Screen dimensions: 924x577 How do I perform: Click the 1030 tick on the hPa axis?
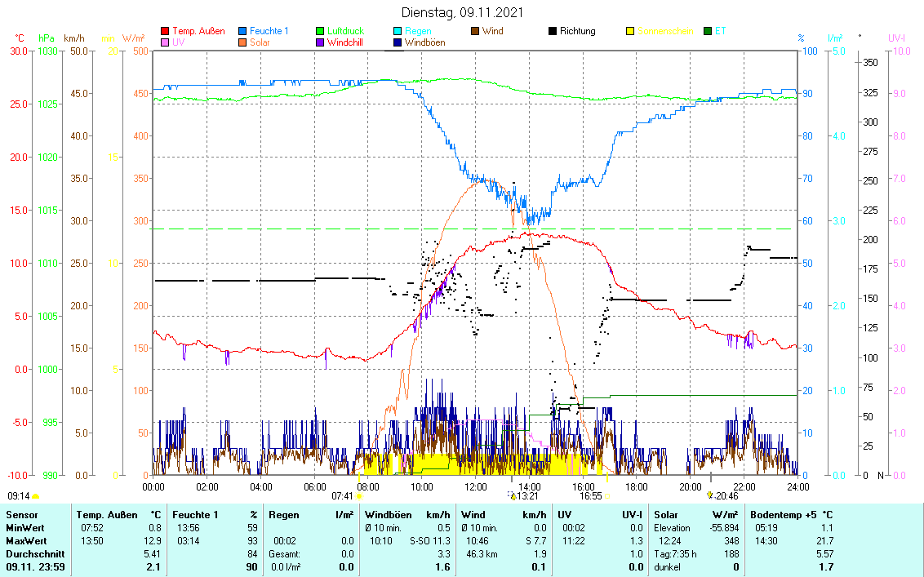pyautogui.click(x=47, y=51)
